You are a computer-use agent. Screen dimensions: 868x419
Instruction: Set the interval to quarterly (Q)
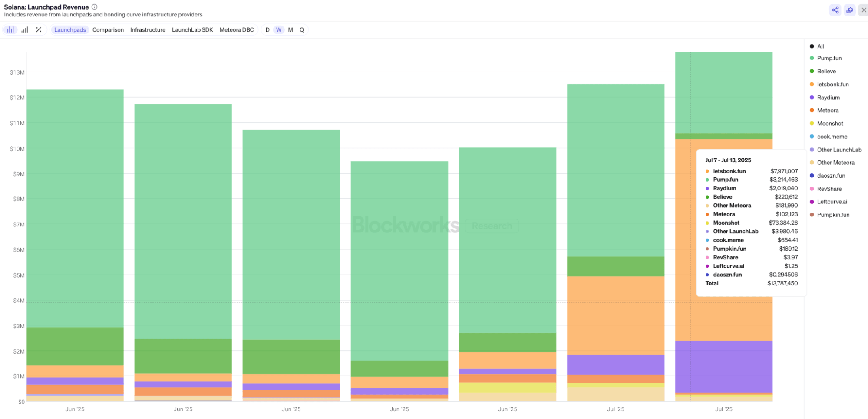coord(302,30)
